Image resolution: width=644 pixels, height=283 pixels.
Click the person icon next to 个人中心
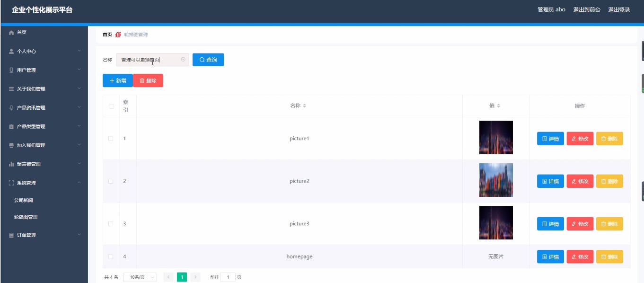pos(11,51)
